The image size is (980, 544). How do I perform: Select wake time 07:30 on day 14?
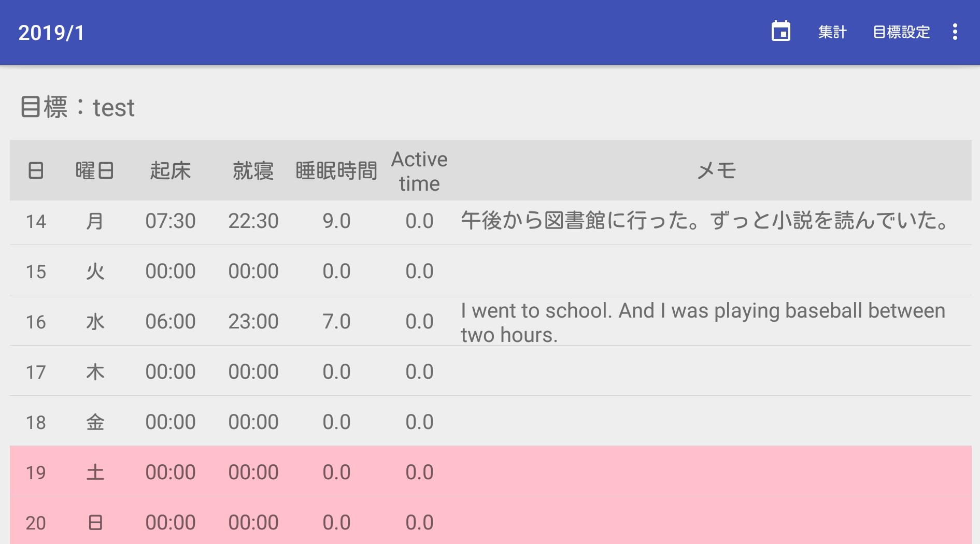(171, 221)
